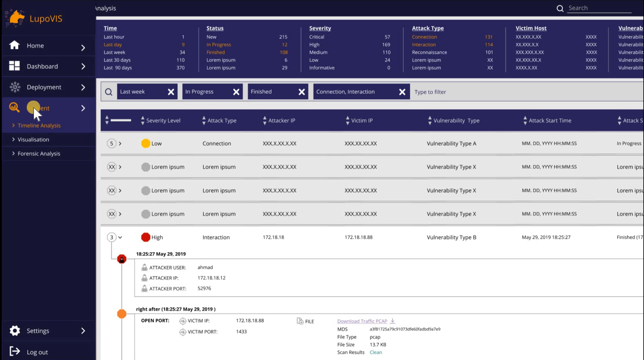This screenshot has height=360, width=644.
Task: Remove the Last week filter chip
Action: [171, 92]
